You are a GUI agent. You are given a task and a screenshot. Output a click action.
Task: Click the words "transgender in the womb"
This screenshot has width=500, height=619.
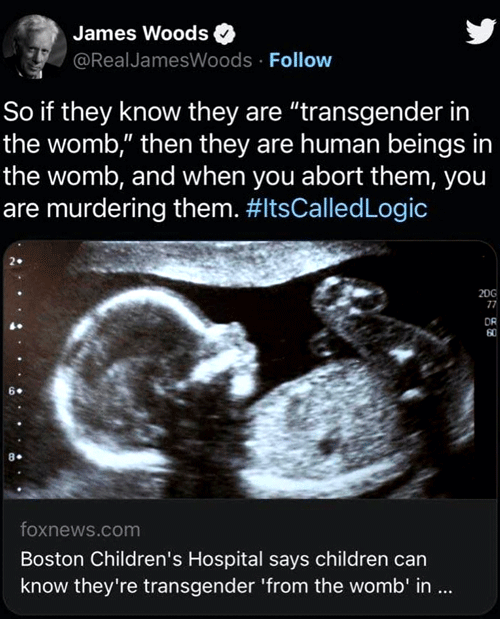(x=236, y=128)
